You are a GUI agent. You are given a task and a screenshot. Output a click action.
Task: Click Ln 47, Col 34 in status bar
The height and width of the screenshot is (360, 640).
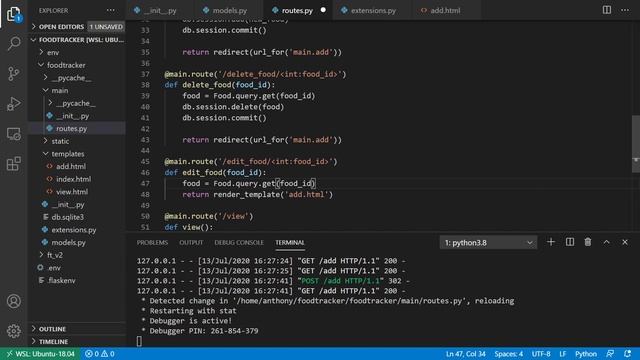point(465,354)
